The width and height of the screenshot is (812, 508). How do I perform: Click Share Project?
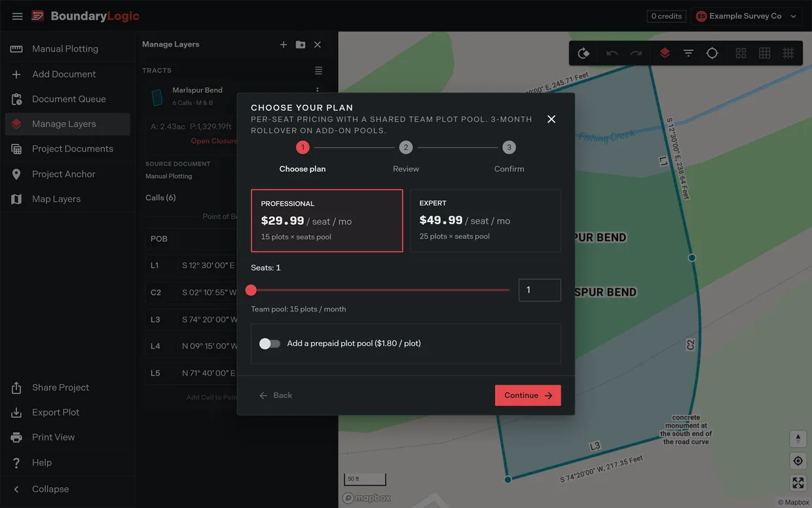point(67,387)
